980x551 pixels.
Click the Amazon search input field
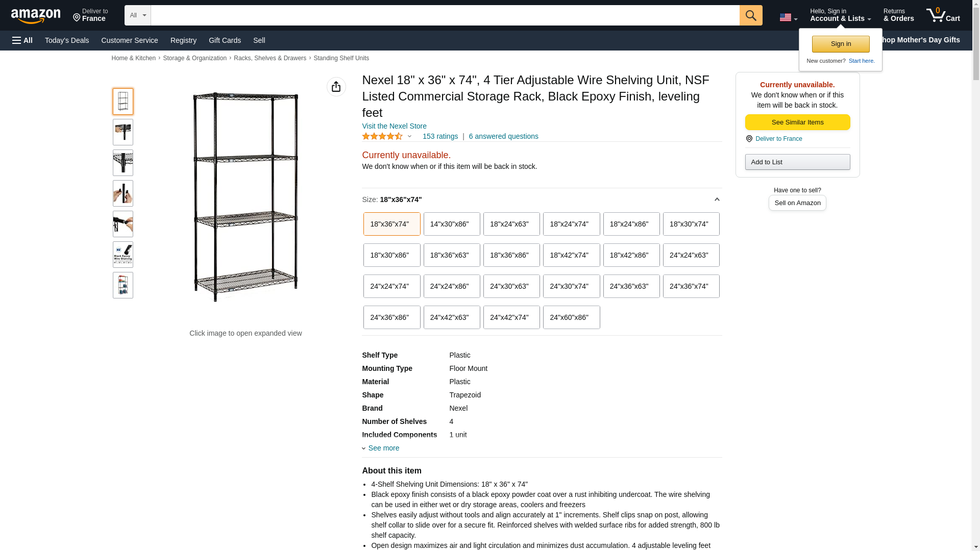[445, 15]
